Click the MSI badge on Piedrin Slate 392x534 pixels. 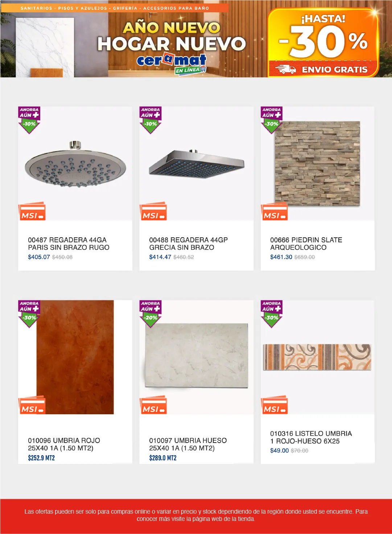point(274,211)
